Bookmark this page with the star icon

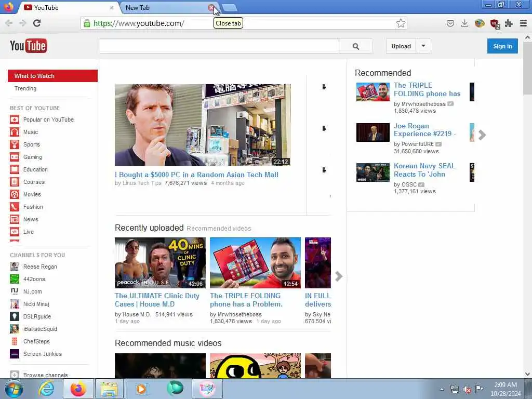(x=401, y=23)
